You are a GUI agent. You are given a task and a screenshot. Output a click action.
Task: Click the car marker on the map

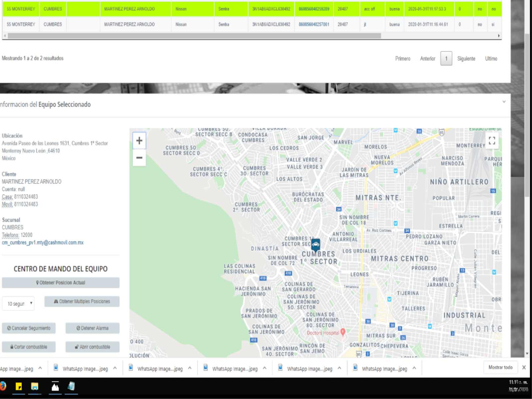click(x=316, y=245)
